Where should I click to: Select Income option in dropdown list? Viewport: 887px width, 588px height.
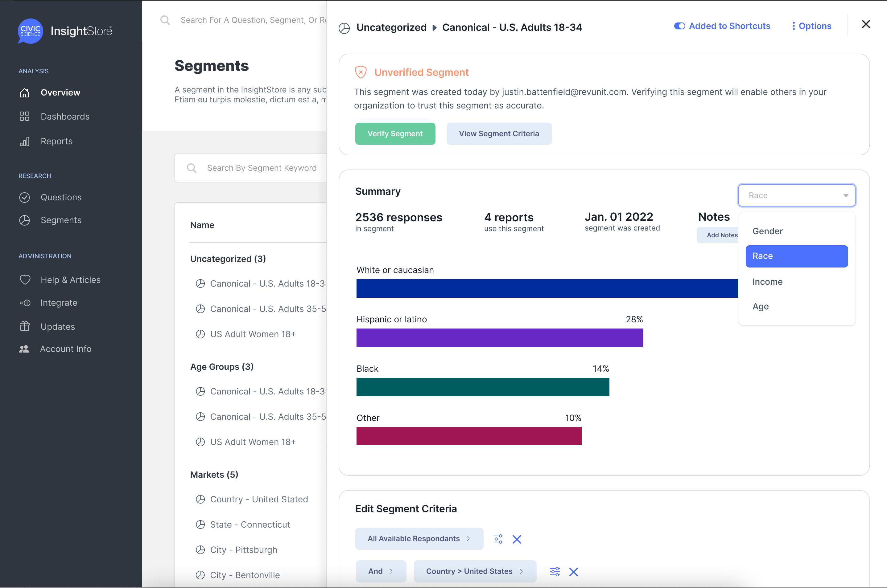(x=767, y=282)
